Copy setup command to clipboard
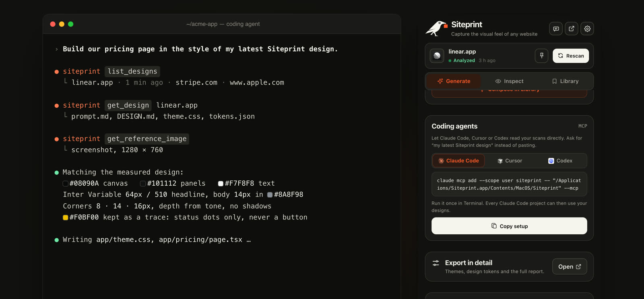This screenshot has width=644, height=299. tap(509, 226)
